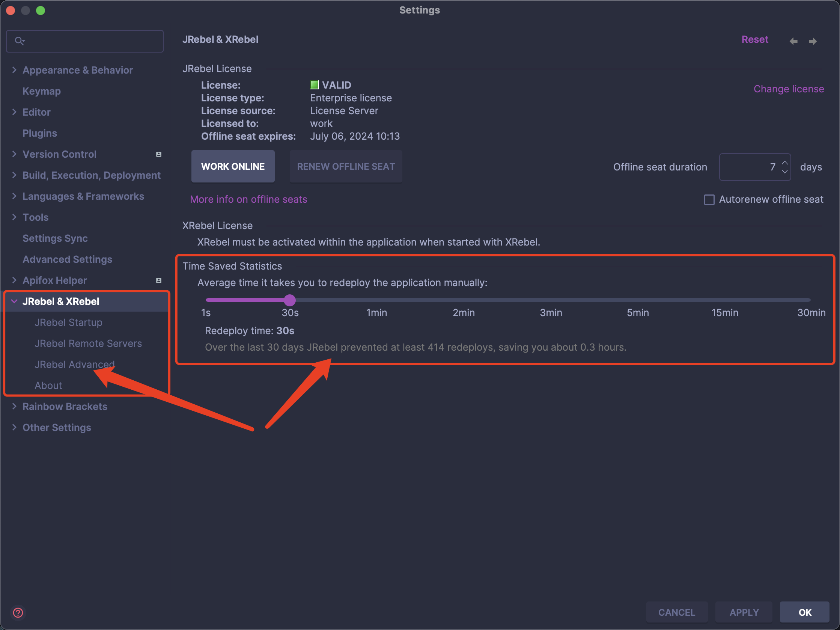Click the Version Control expand icon

[x=15, y=154]
